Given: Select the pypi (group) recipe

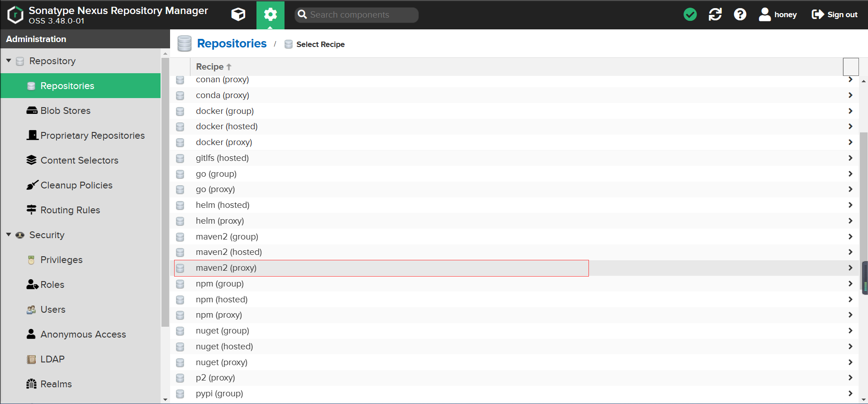Looking at the screenshot, I should click(x=514, y=394).
